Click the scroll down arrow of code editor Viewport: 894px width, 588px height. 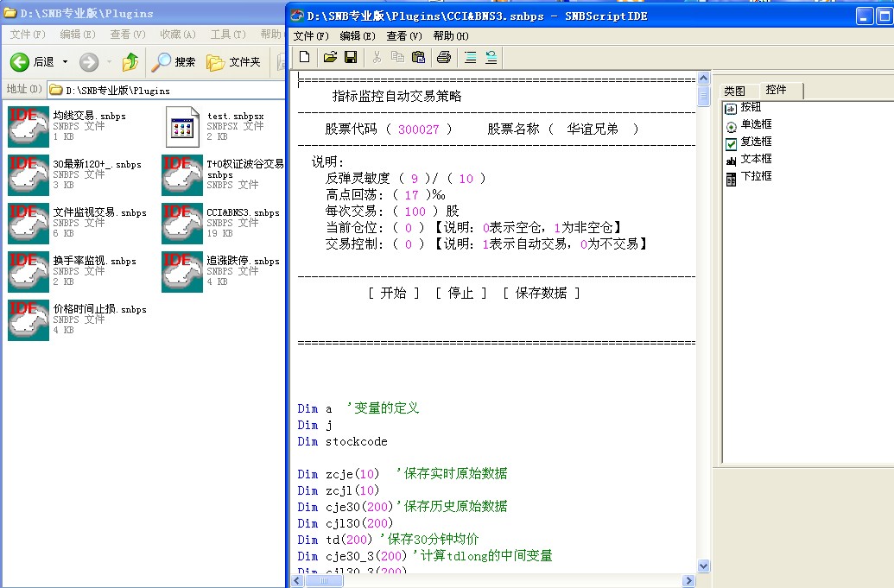[703, 566]
